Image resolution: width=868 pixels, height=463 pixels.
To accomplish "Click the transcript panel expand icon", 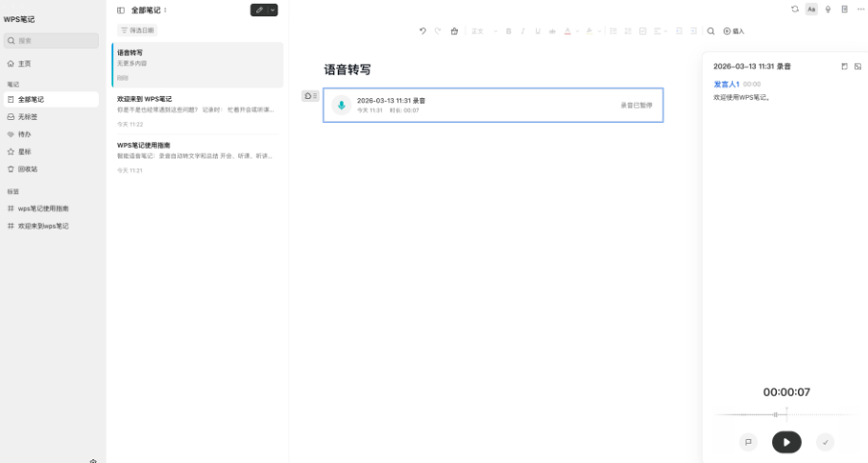I will [x=857, y=66].
